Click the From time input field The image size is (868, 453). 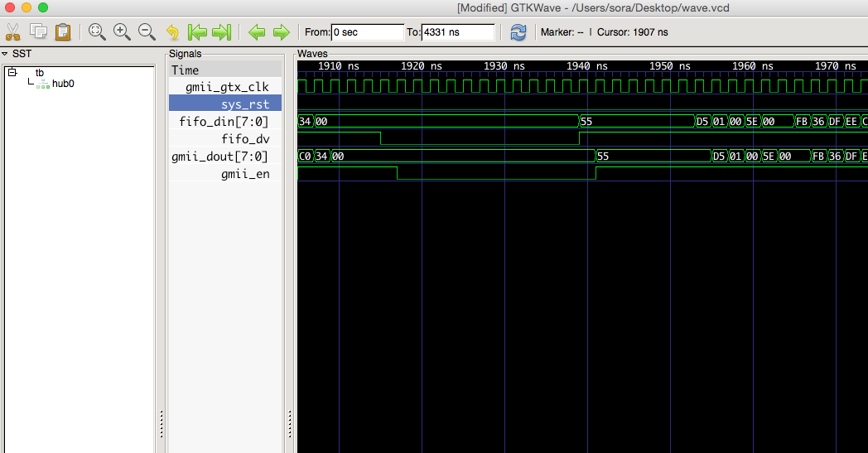click(x=368, y=32)
